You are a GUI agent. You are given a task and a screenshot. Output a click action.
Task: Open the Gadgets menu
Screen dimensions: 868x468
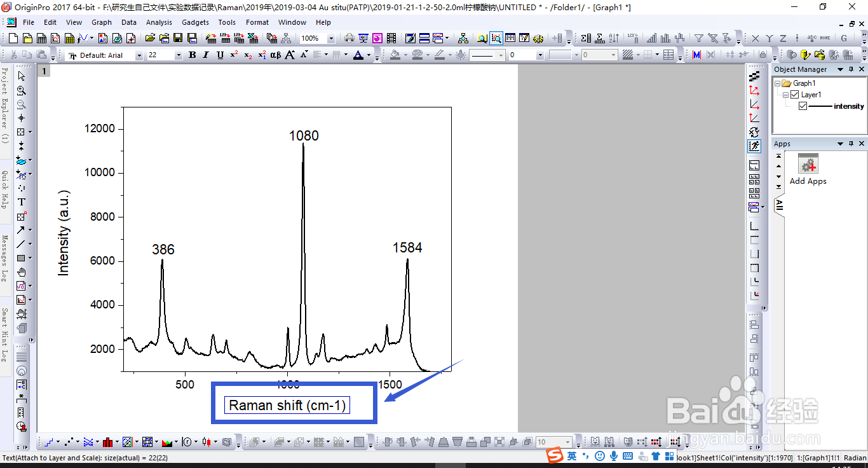coord(195,22)
